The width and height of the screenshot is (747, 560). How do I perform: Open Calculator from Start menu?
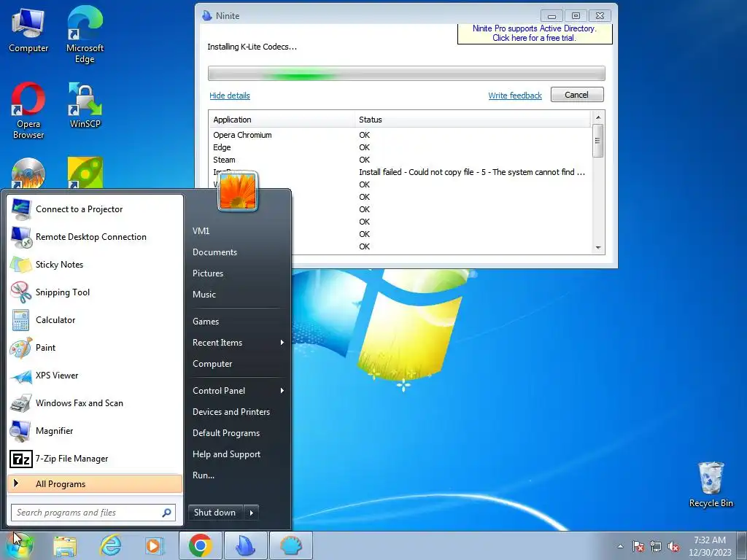point(95,319)
